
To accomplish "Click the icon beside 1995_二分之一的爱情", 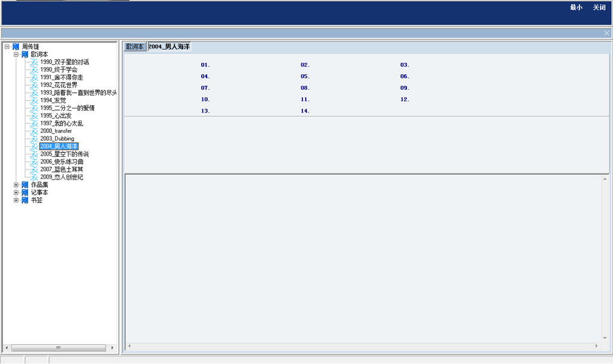I will click(34, 108).
